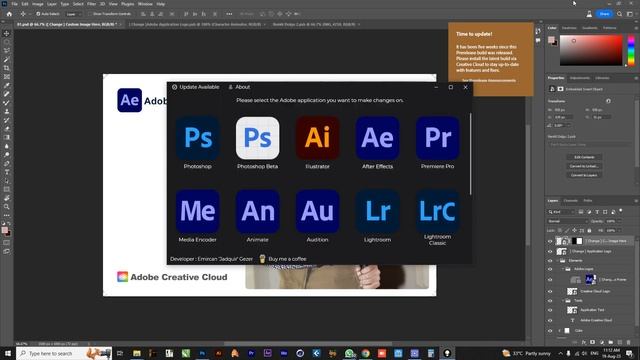640x360 pixels.
Task: Enable Show Transform Controls checkbox
Action: tap(90, 14)
